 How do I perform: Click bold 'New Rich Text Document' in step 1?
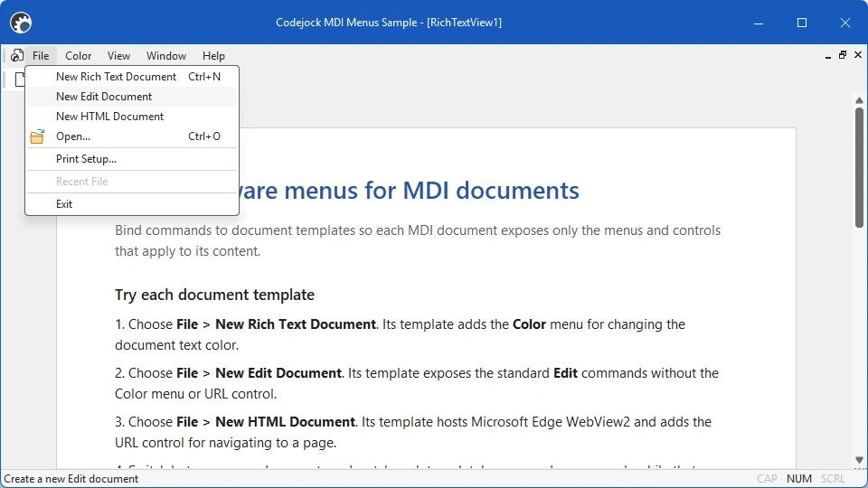(296, 324)
